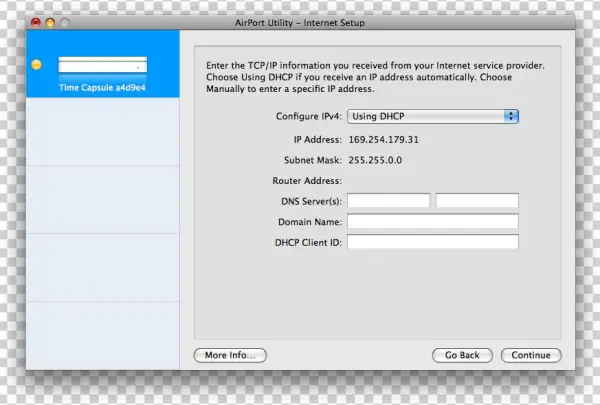This screenshot has width=600, height=405.
Task: Close the AirPort Utility window
Action: click(x=36, y=23)
